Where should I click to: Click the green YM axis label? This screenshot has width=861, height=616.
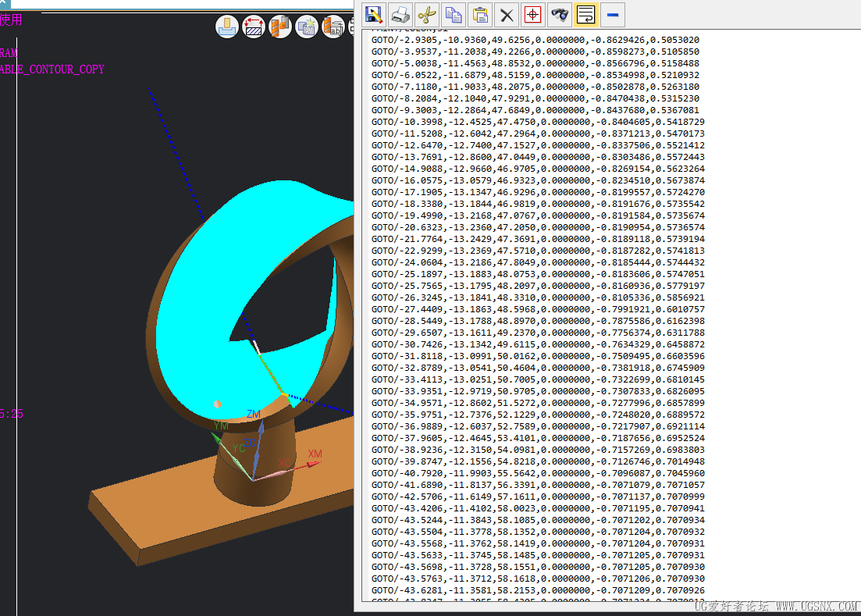221,426
